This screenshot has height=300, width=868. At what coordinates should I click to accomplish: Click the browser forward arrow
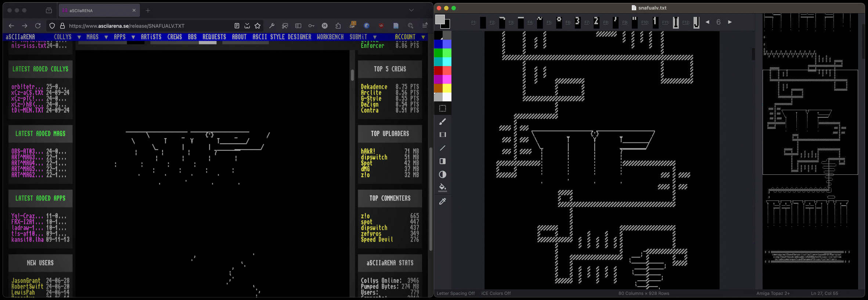click(x=25, y=26)
